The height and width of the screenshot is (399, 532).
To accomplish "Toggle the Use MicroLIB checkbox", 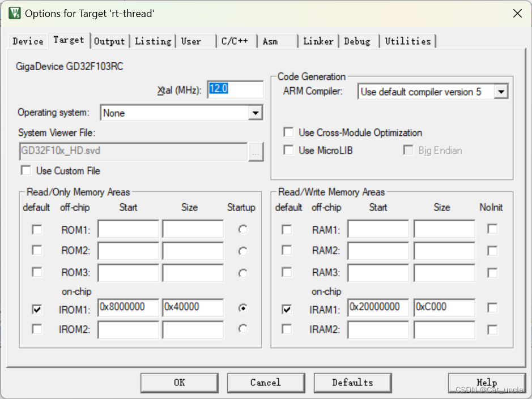I will [288, 150].
